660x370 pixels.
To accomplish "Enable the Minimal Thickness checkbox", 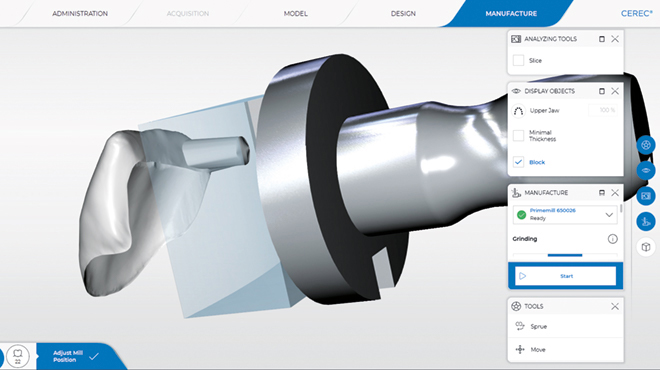I will tap(519, 136).
